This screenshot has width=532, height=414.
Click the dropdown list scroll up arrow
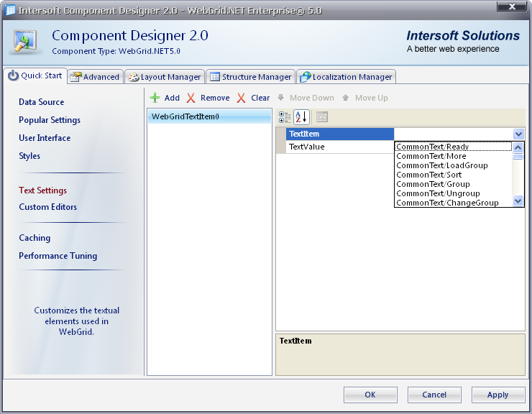(x=518, y=147)
